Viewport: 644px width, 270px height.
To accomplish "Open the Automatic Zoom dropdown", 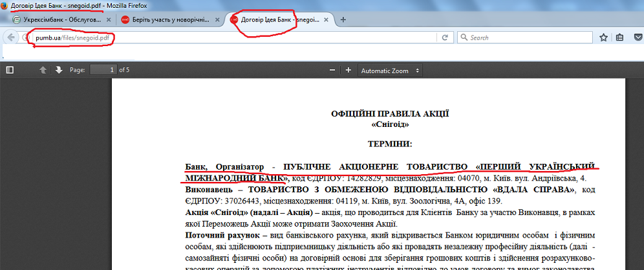I will [390, 71].
